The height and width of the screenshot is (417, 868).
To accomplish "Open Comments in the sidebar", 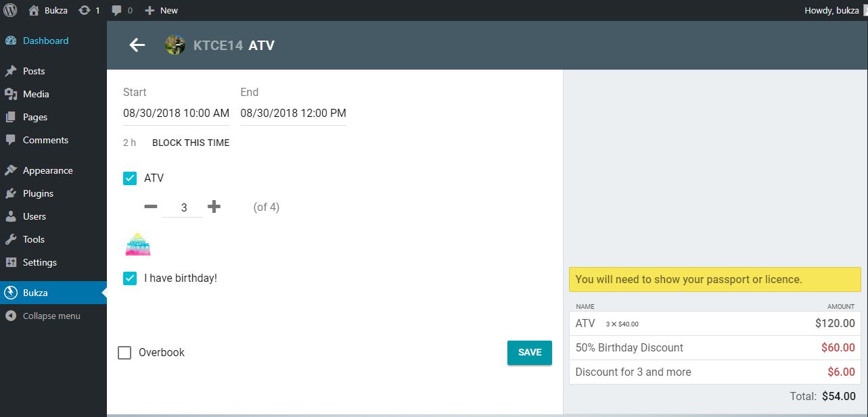I will click(x=53, y=140).
